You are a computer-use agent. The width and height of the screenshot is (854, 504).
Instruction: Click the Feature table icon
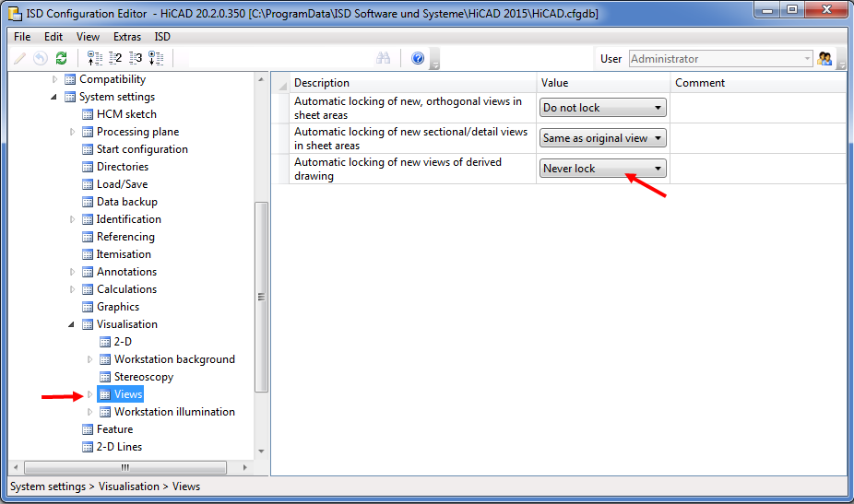87,429
